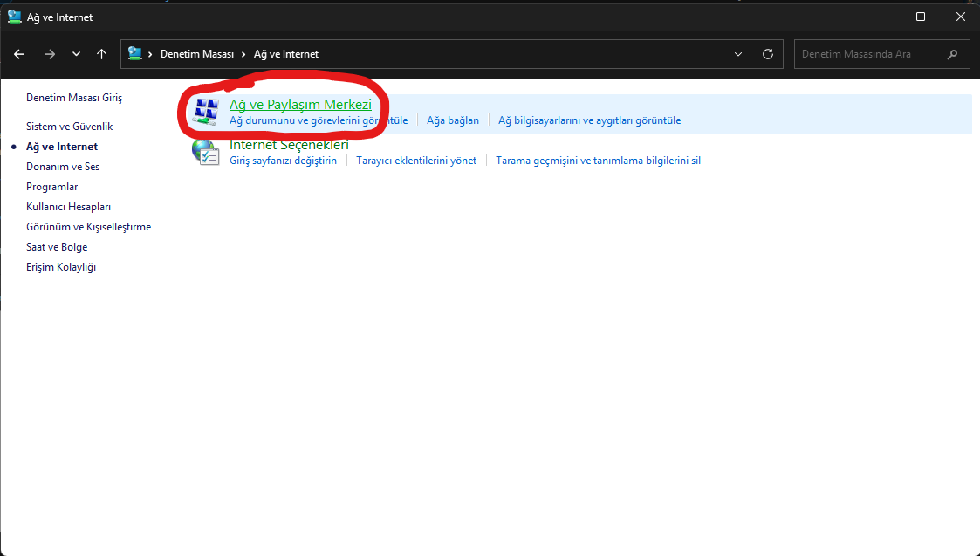Close the Ağ ve Internet window
The height and width of the screenshot is (556, 980).
coord(961,17)
